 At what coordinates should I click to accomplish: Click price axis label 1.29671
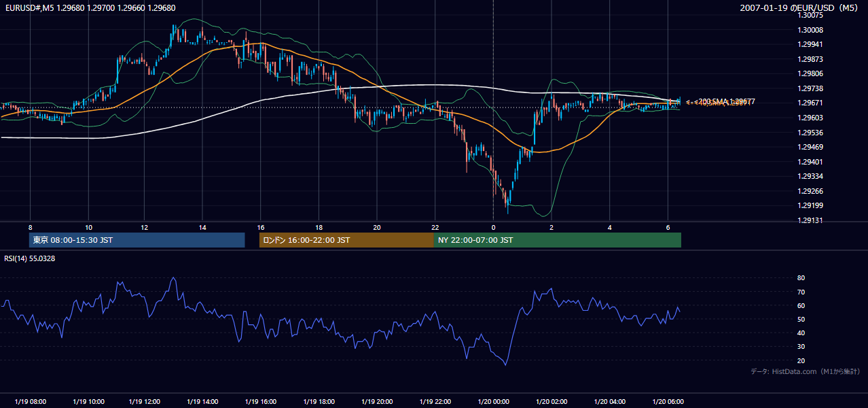810,103
